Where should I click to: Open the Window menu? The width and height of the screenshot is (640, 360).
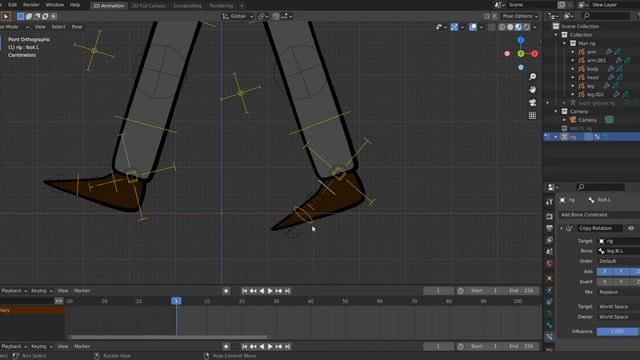point(55,5)
